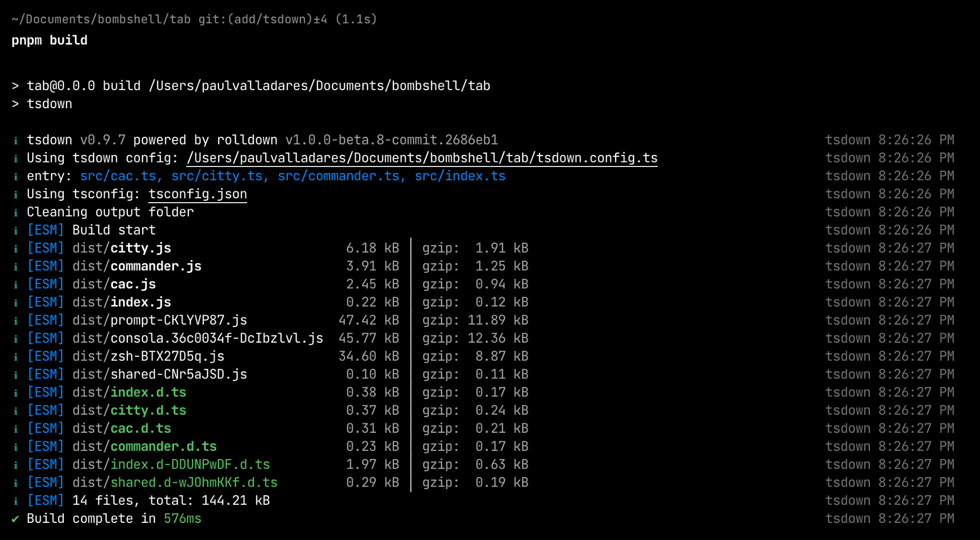Click the 45.77 kB size value
The width and height of the screenshot is (980, 540).
point(369,338)
